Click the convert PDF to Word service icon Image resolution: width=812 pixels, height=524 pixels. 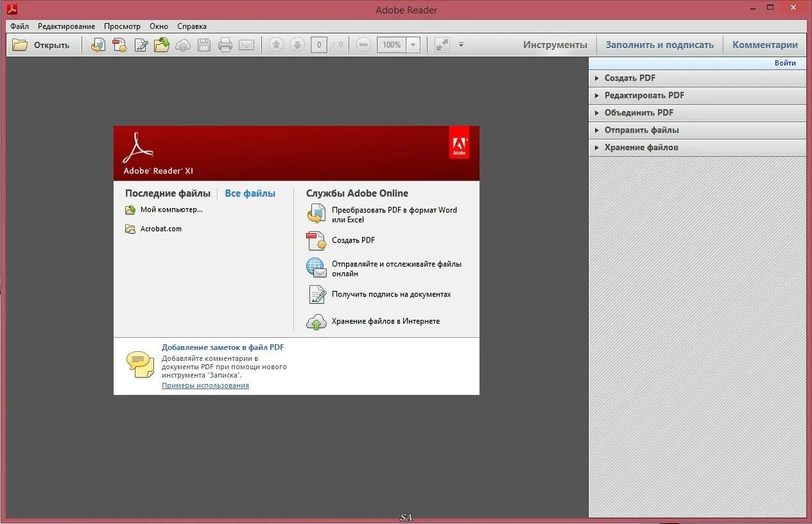[x=316, y=214]
